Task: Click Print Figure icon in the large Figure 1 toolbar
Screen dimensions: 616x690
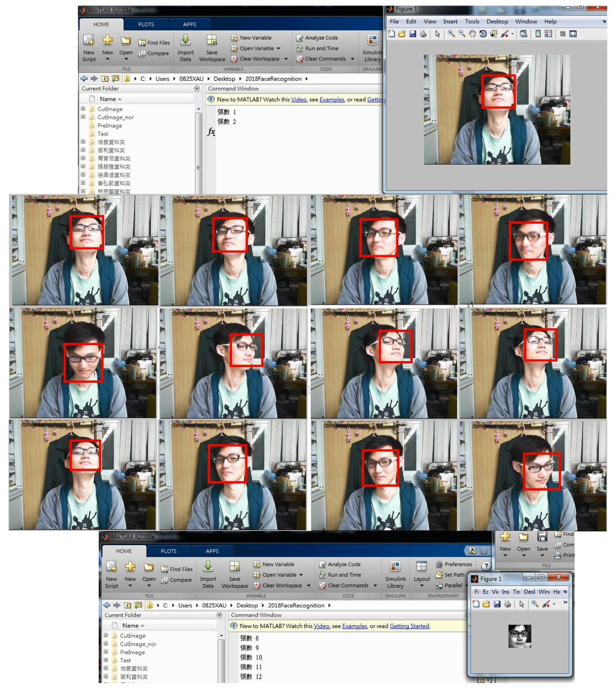Action: point(423,34)
